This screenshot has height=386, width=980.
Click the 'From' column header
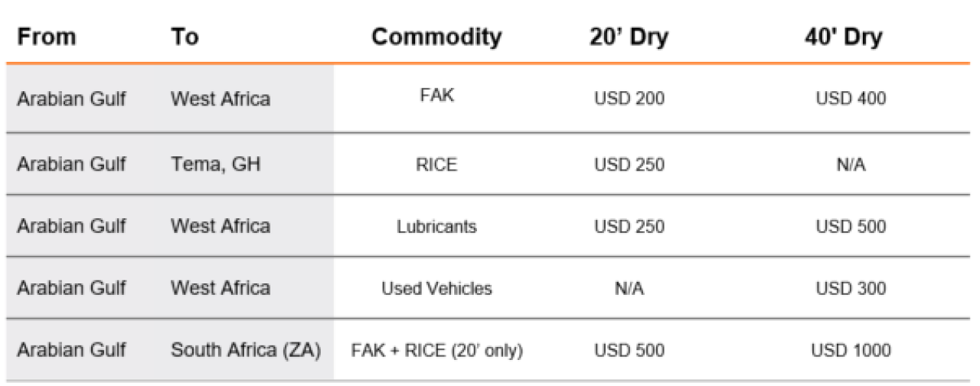point(47,37)
